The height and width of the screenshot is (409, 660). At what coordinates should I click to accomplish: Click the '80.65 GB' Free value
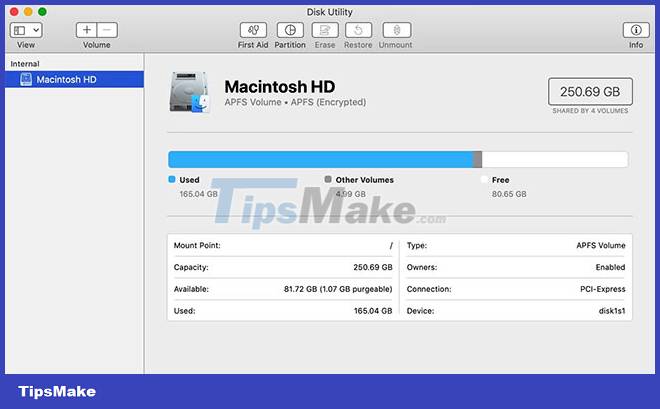[509, 194]
